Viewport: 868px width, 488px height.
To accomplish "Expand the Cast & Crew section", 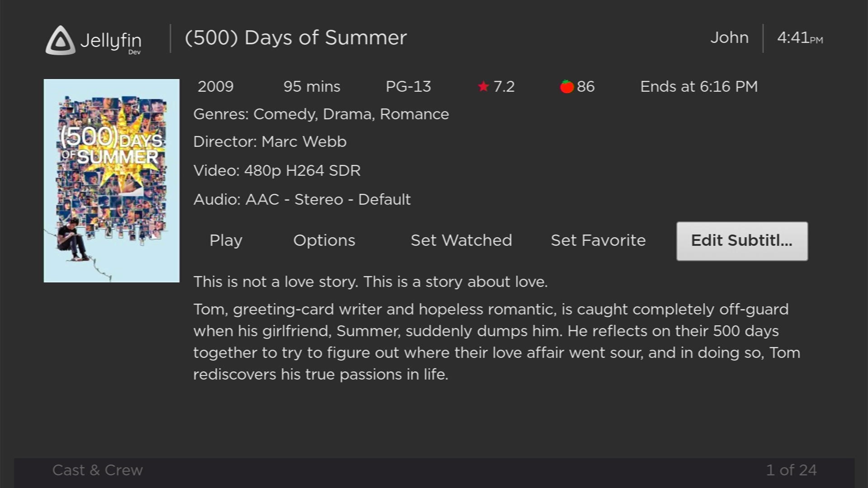I will (x=98, y=470).
